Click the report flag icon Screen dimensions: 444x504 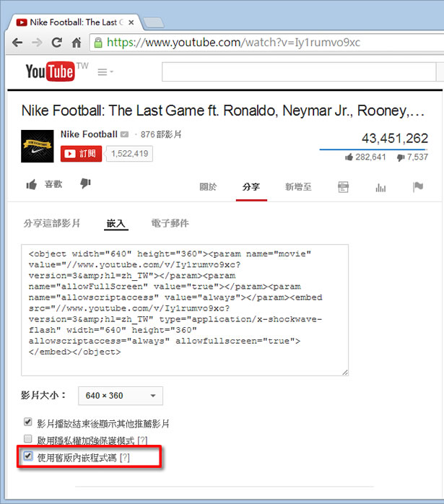click(417, 187)
